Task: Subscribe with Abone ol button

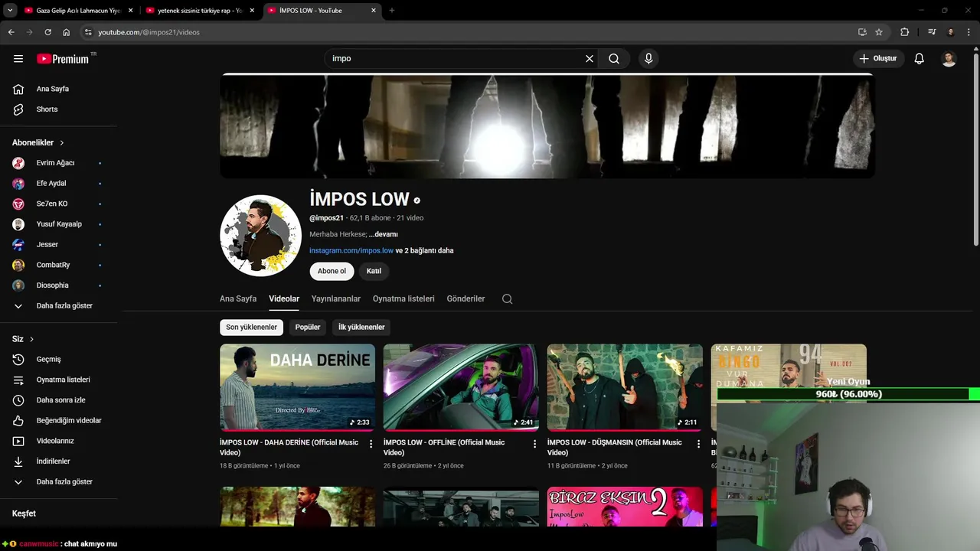Action: 332,271
